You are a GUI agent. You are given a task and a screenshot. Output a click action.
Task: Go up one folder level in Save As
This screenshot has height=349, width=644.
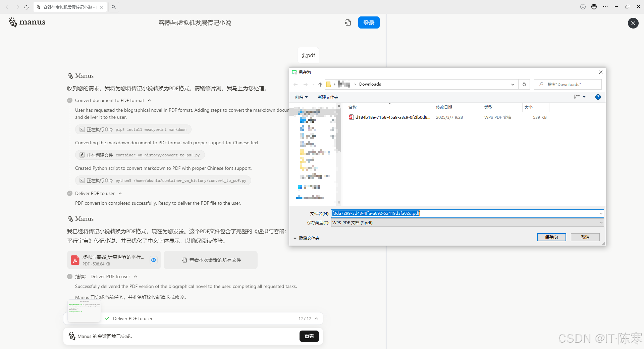(x=320, y=84)
